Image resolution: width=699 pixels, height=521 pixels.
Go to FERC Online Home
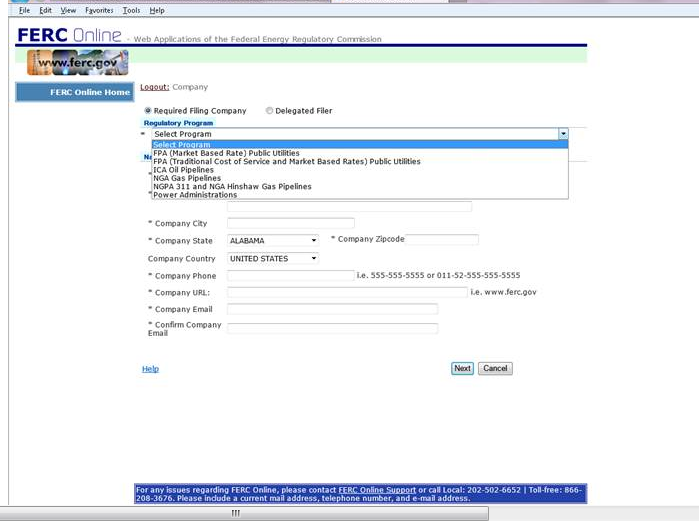coord(75,92)
